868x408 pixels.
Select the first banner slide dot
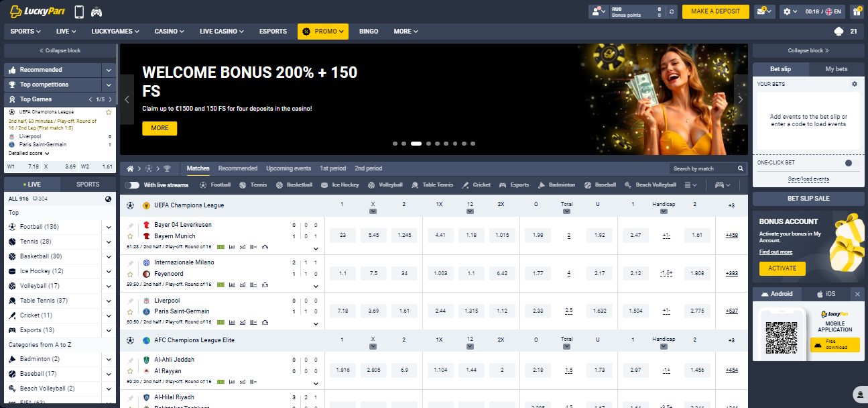click(x=395, y=144)
